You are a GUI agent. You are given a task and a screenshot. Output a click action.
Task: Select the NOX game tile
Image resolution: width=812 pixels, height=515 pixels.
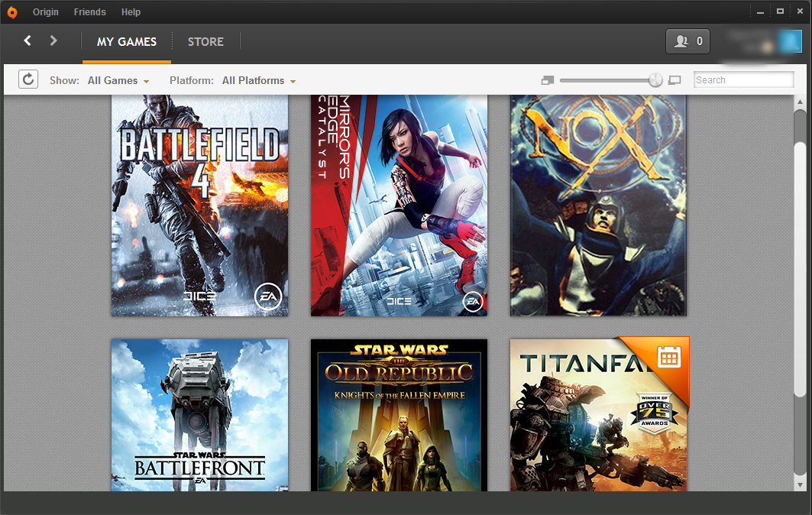pyautogui.click(x=598, y=206)
